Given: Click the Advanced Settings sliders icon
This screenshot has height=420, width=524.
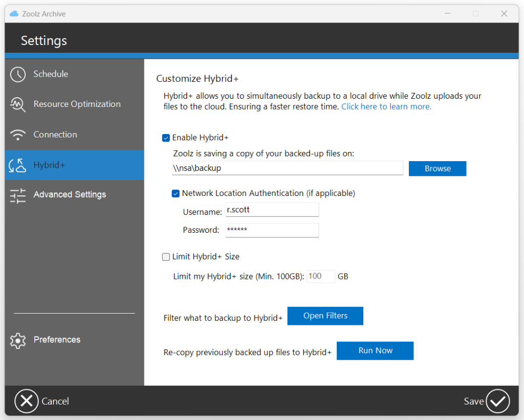Looking at the screenshot, I should click(18, 195).
